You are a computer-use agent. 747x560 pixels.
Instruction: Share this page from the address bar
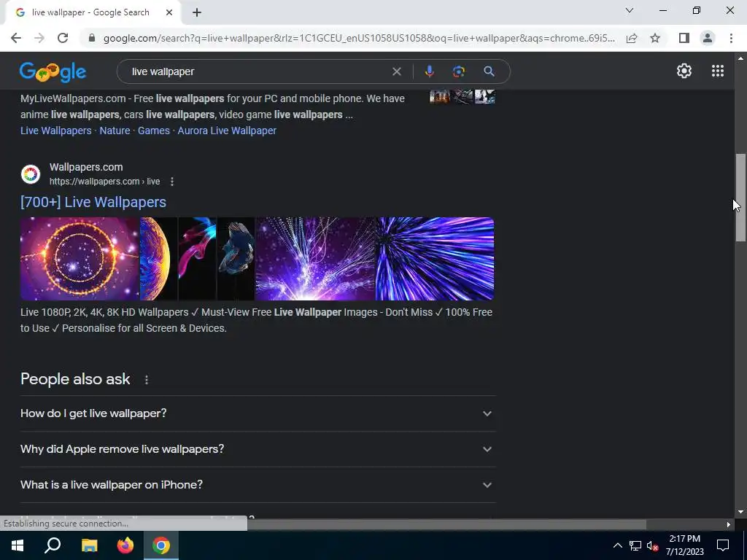click(x=632, y=38)
